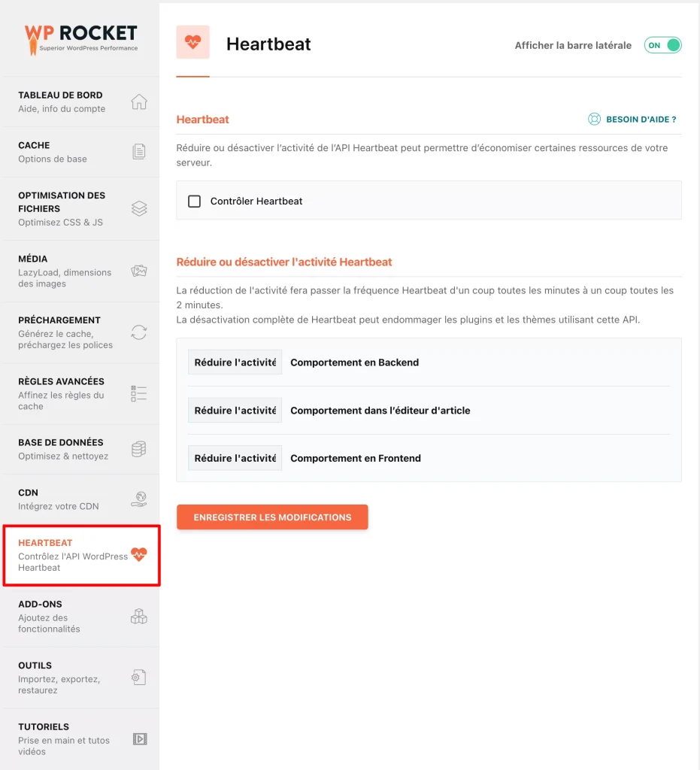This screenshot has width=700, height=770.
Task: Open the Base de données section
Action: click(81, 450)
